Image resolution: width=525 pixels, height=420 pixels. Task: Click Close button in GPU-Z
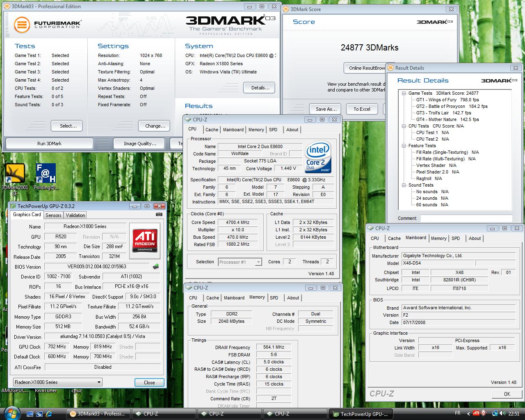(x=149, y=383)
